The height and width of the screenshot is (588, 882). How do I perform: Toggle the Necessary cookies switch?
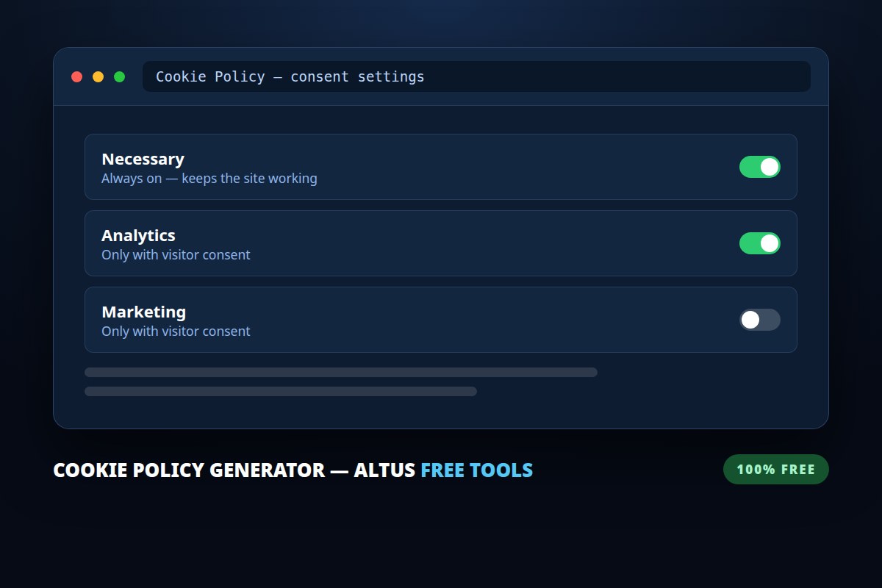pos(759,167)
